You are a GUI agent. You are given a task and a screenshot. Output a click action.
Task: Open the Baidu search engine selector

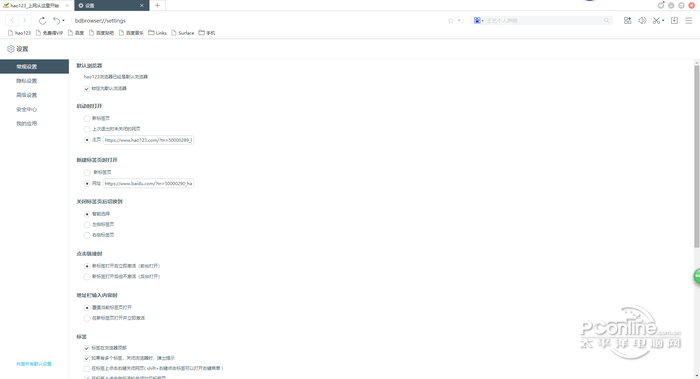coord(479,21)
